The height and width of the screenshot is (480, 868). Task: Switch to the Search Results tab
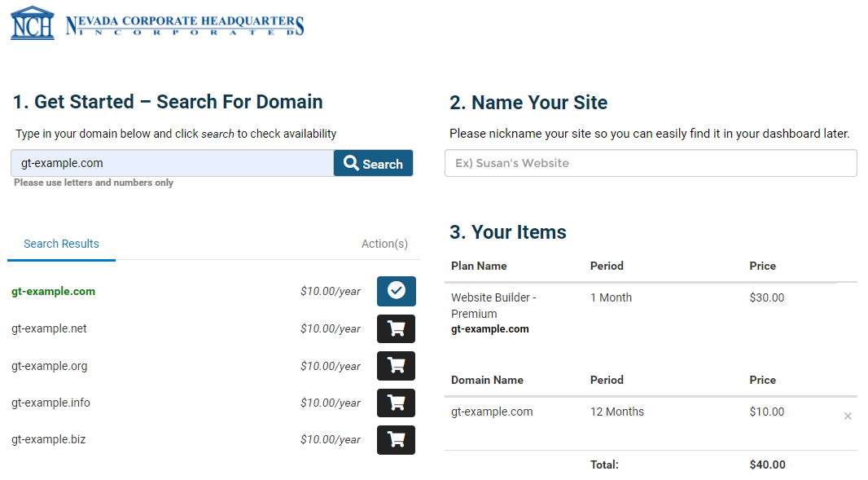coord(61,243)
